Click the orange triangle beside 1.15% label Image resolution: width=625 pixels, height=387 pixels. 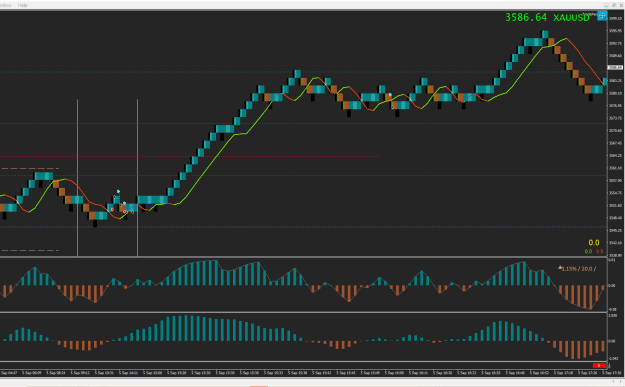tap(560, 268)
